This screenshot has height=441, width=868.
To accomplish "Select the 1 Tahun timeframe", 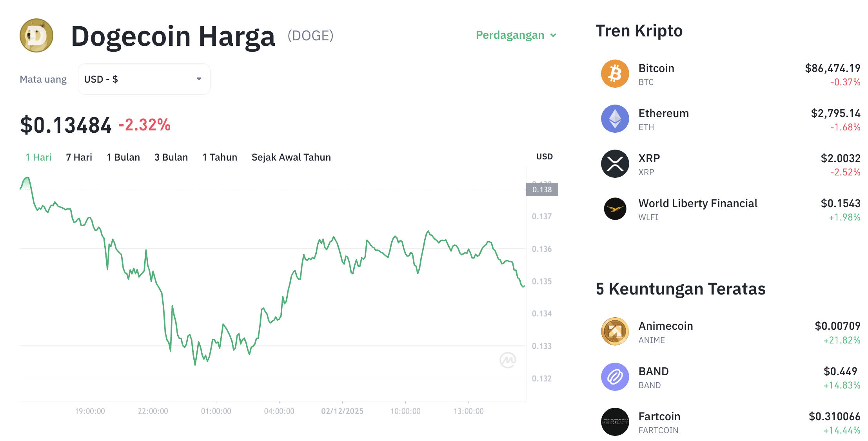I will [220, 157].
